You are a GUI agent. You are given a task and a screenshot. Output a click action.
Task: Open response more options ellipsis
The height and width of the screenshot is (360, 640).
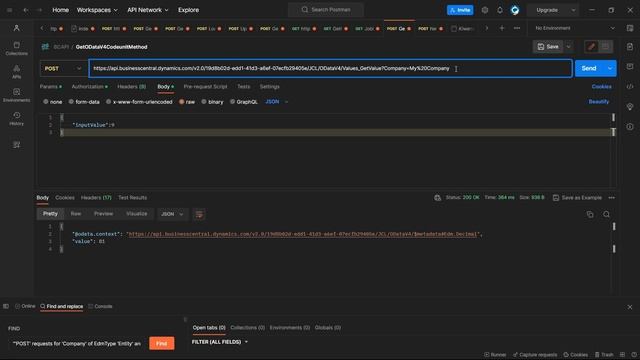point(611,198)
